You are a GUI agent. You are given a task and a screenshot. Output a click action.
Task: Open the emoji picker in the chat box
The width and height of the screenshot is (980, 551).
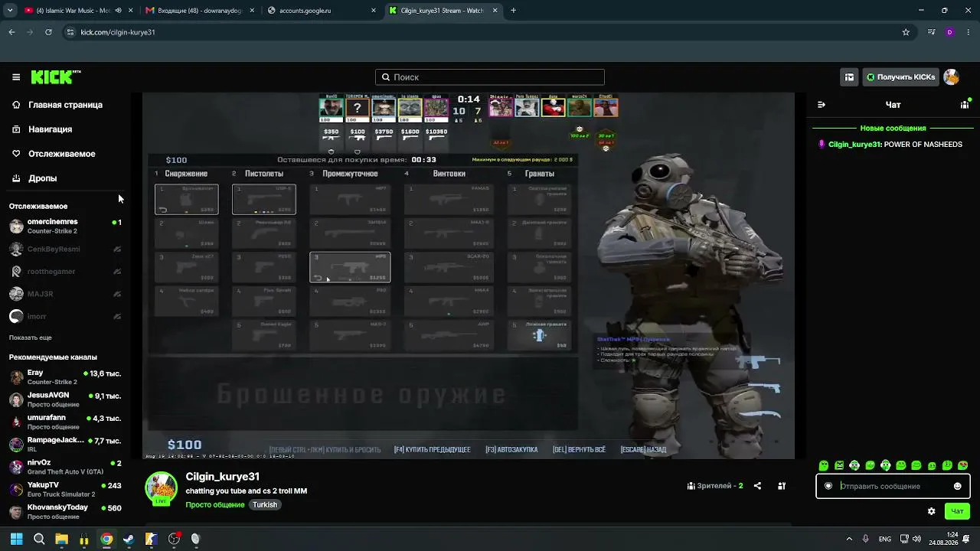tap(957, 486)
